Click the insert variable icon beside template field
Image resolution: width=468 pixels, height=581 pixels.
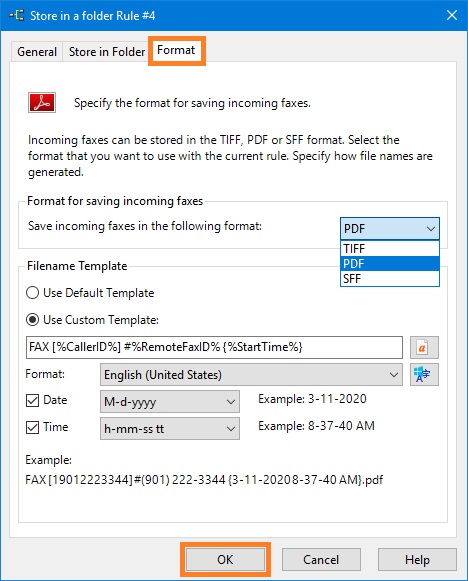click(424, 348)
